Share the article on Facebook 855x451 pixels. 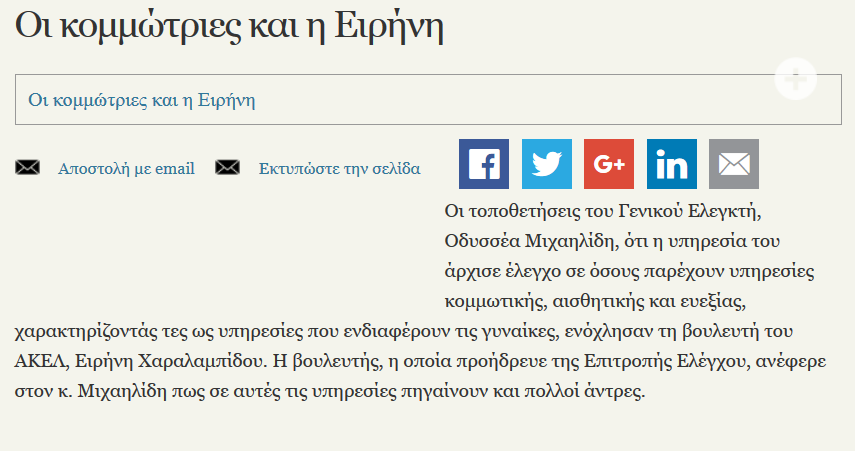pyautogui.click(x=484, y=164)
